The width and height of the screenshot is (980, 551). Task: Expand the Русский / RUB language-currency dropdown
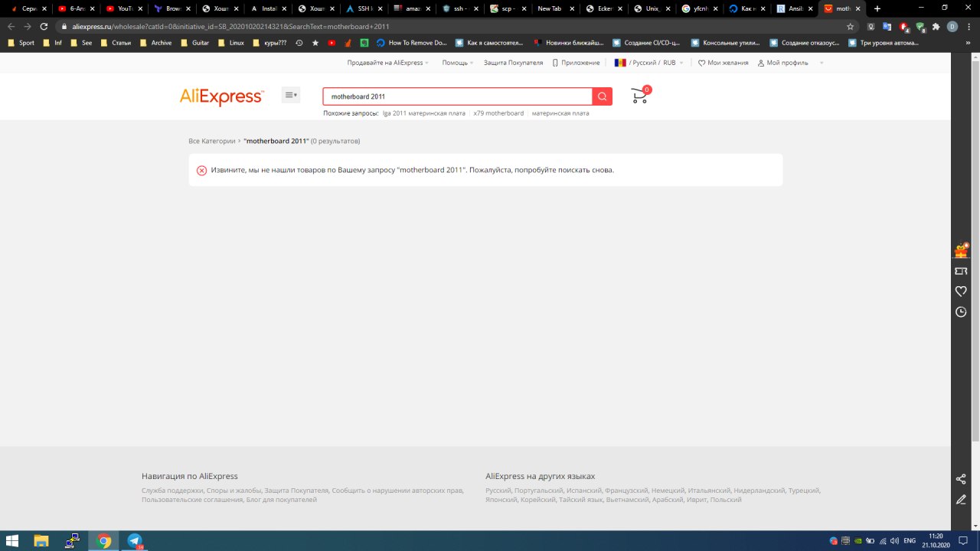pos(648,63)
